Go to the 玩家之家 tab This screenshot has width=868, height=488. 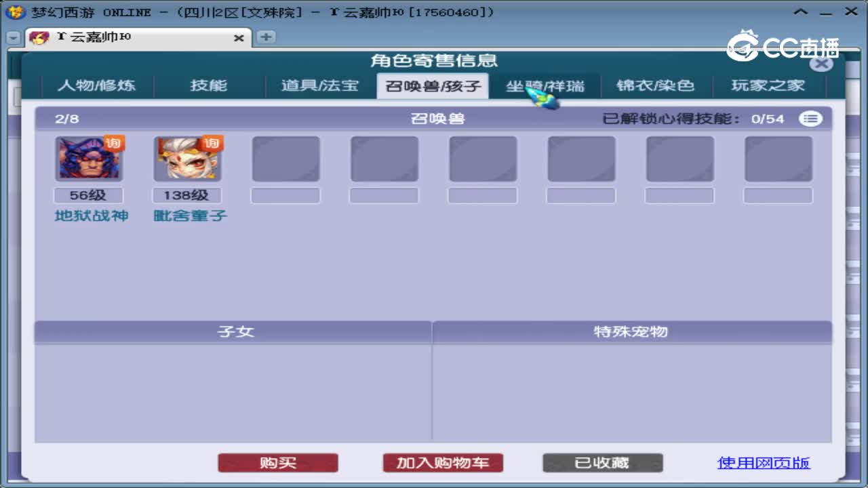[x=768, y=85]
